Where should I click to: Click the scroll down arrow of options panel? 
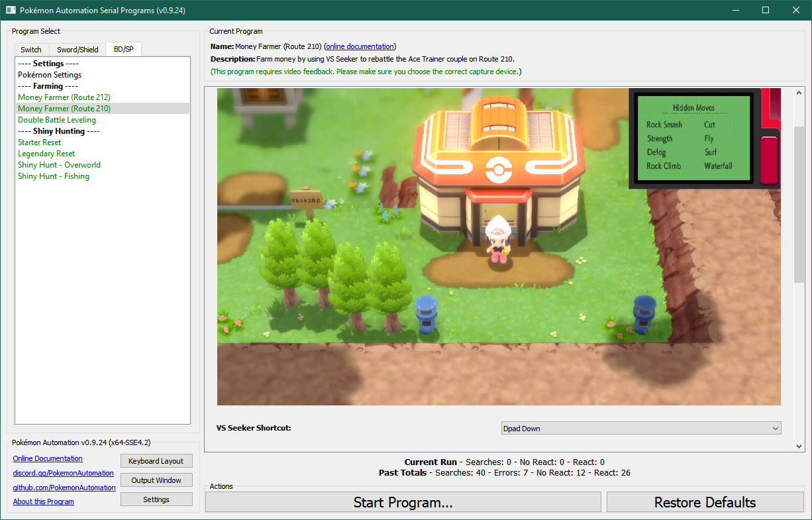[x=799, y=446]
